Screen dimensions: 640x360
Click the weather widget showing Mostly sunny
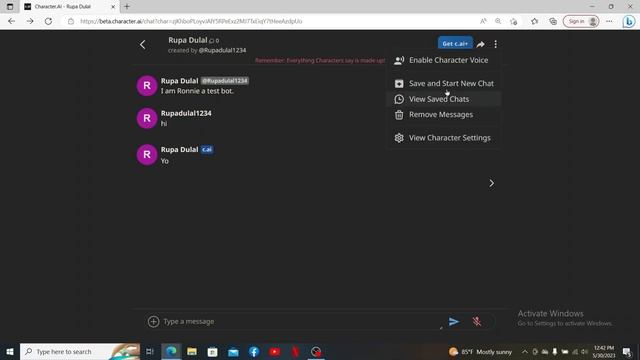480,351
